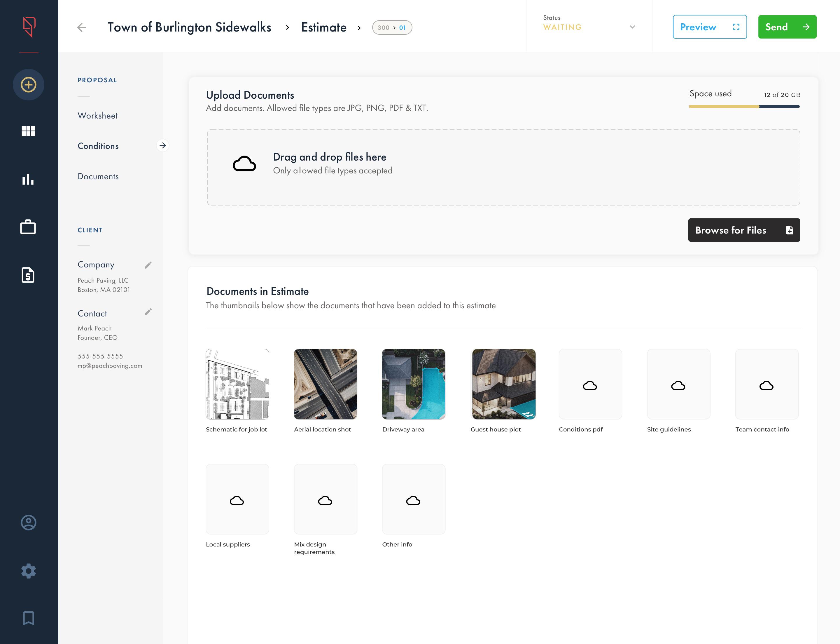
Task: Open the Aerial location shot thumbnail
Action: (325, 384)
